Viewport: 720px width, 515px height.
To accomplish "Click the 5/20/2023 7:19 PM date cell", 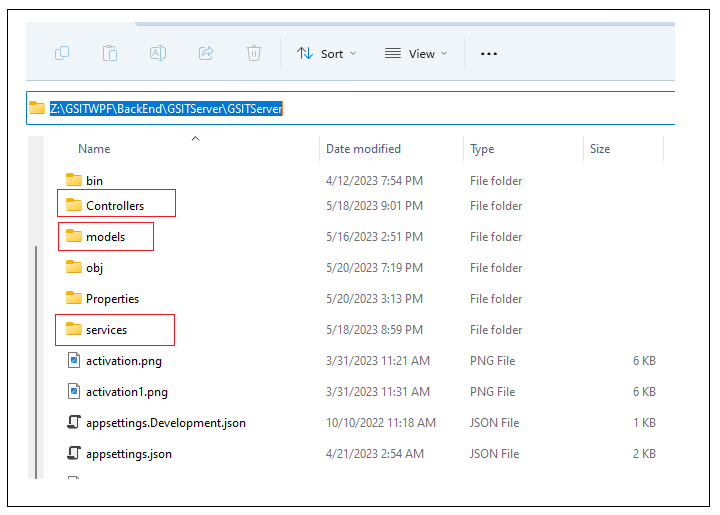I will (374, 268).
